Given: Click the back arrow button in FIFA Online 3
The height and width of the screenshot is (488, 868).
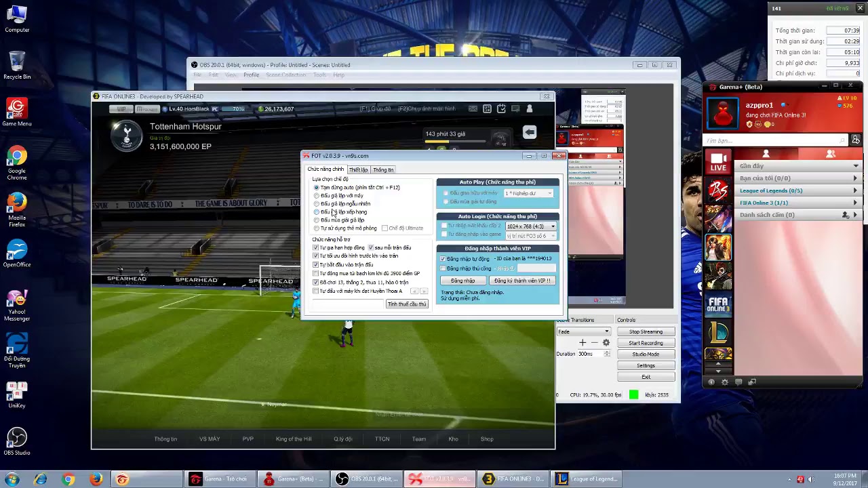Looking at the screenshot, I should [x=530, y=133].
